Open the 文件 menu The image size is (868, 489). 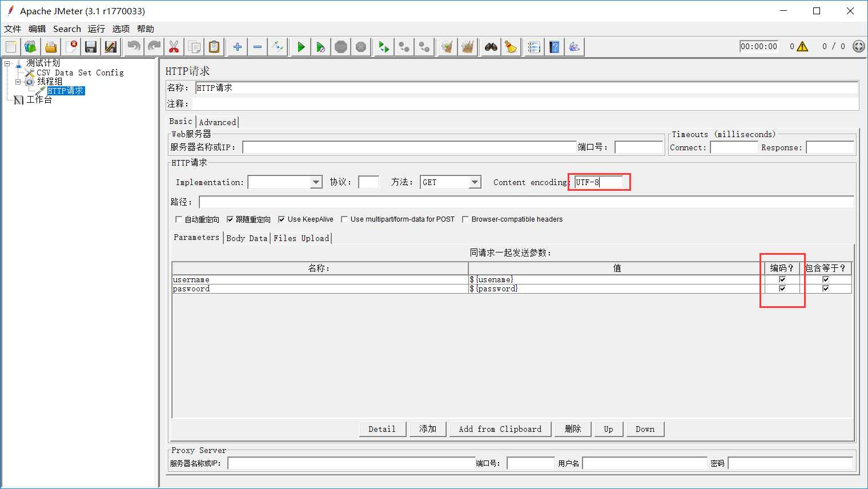tap(13, 29)
